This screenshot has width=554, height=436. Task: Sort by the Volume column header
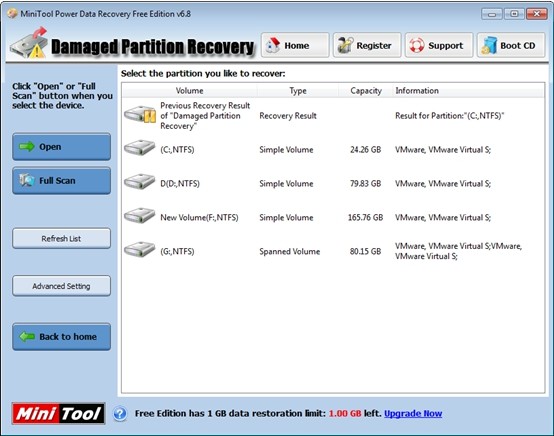coord(189,91)
